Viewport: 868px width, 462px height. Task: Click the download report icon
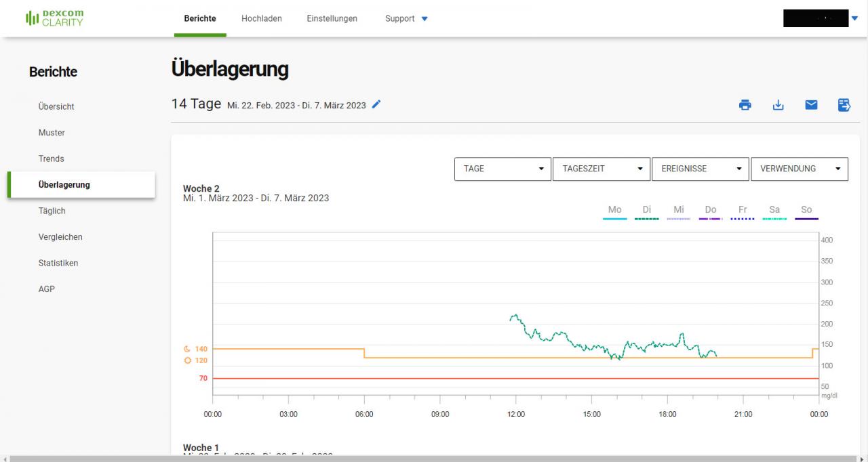pyautogui.click(x=778, y=105)
